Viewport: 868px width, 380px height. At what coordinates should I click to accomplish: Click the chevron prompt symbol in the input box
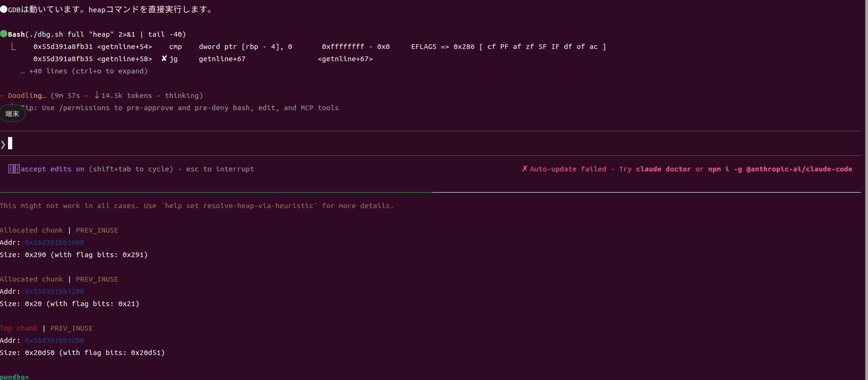[x=3, y=144]
